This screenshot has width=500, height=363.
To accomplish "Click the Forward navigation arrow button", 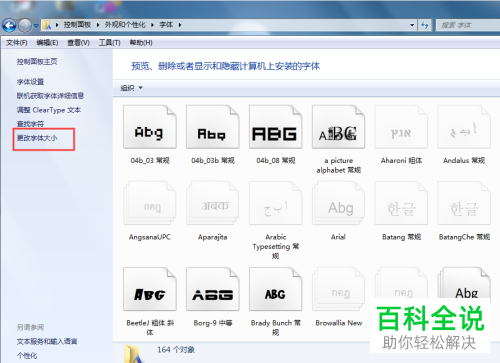I will click(x=25, y=25).
